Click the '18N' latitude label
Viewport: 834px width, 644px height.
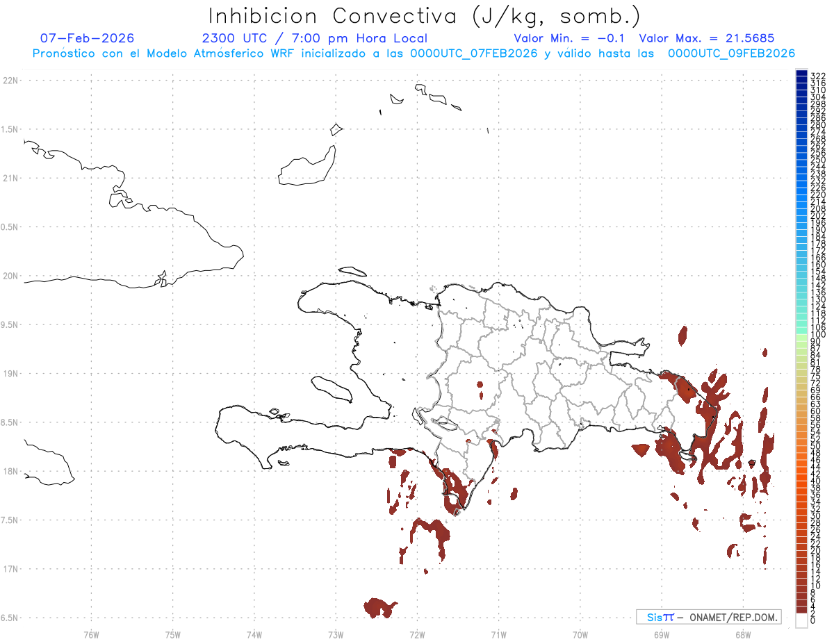[10, 471]
